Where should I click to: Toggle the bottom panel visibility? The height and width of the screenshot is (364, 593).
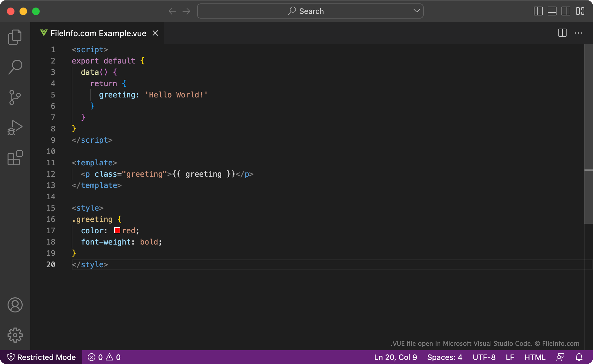pos(552,11)
